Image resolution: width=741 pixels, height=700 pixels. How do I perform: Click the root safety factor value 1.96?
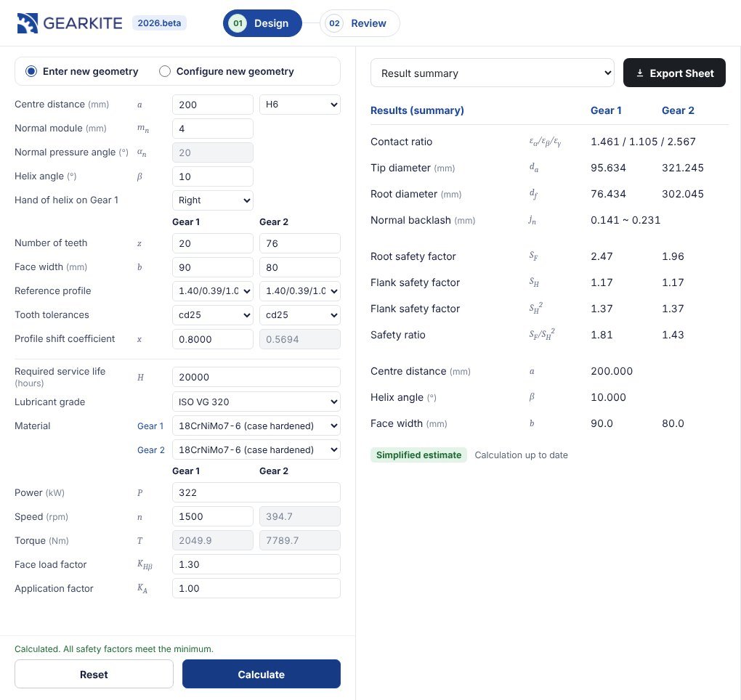pyautogui.click(x=673, y=256)
